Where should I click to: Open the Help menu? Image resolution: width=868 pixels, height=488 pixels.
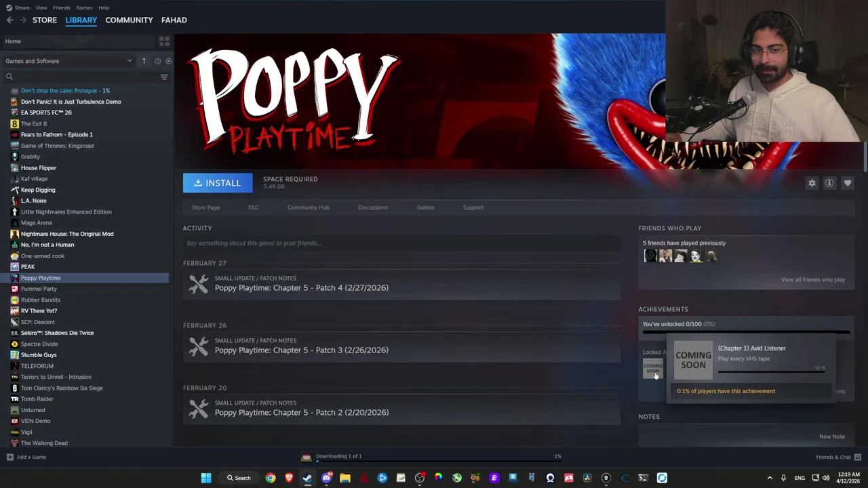pos(104,7)
